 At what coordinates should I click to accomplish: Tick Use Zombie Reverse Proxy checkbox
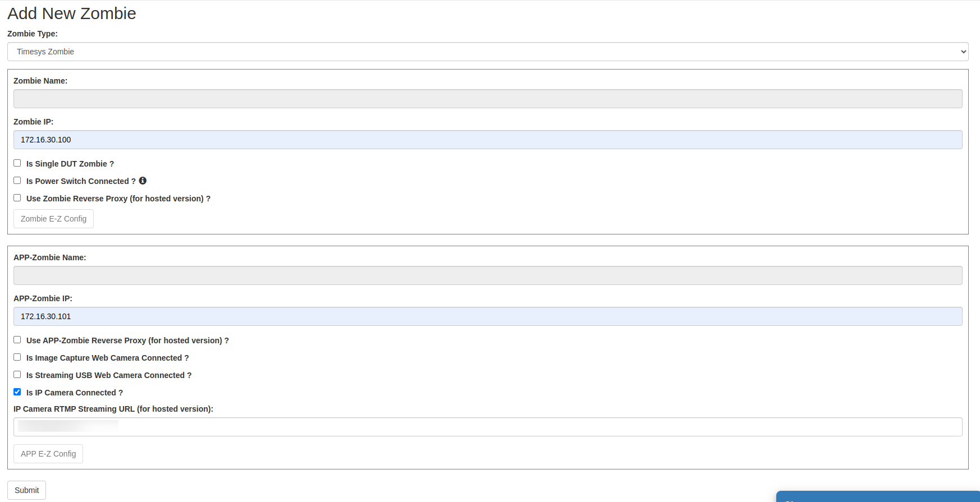tap(17, 198)
